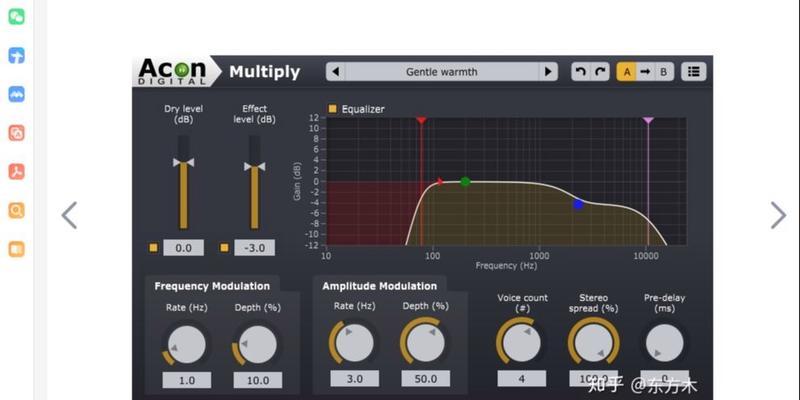Go to previous image with left chevron
This screenshot has width=800, height=400.
[69, 215]
